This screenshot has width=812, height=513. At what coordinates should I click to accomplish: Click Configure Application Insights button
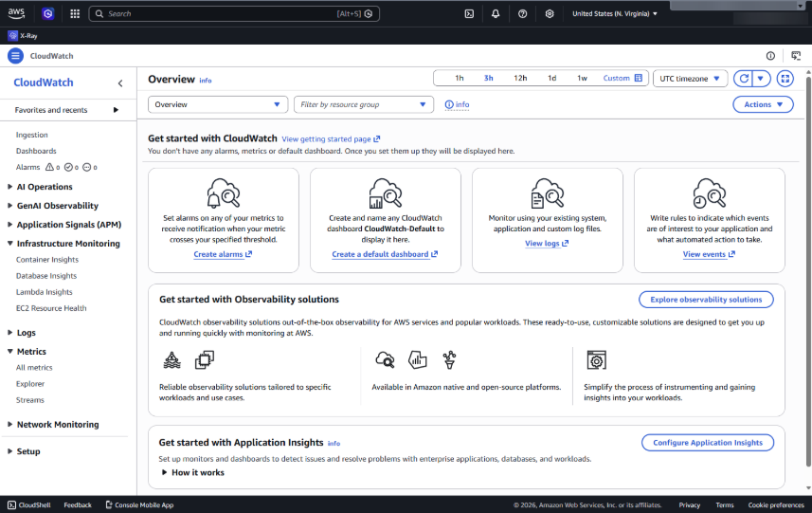tap(708, 443)
